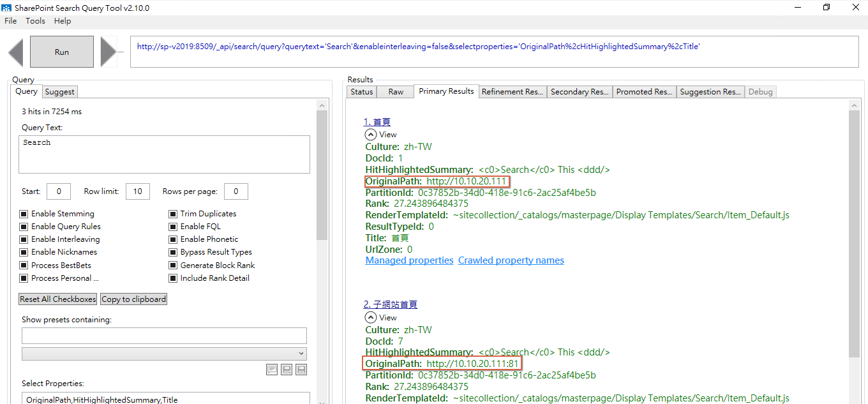This screenshot has height=404, width=868.
Task: Click the Query Text input box
Action: click(x=164, y=154)
